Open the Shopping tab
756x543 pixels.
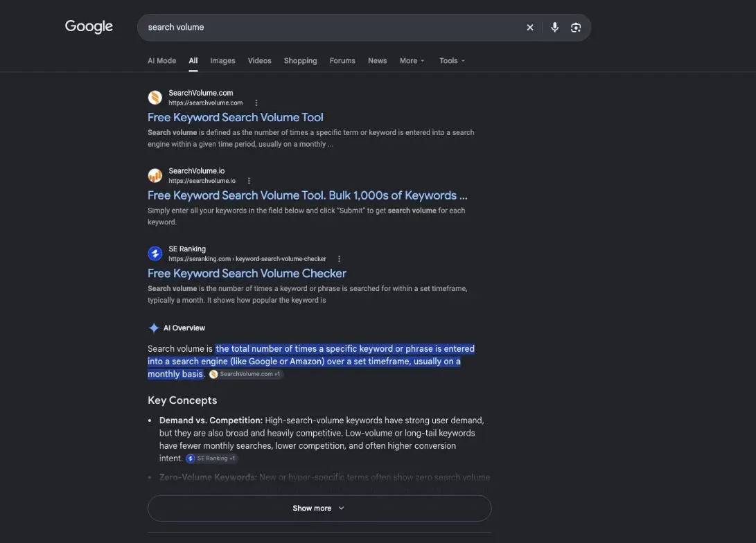click(x=300, y=61)
